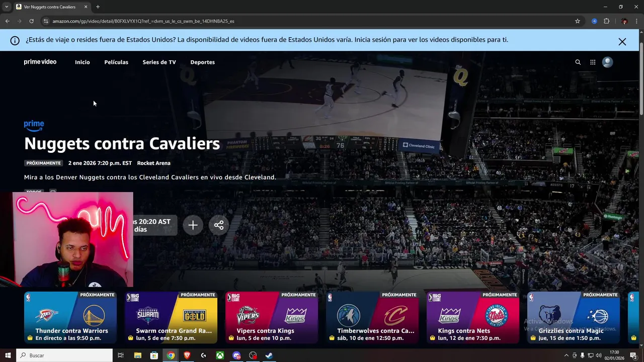Add Nuggets contra Cavaliers to watchlist

point(193,225)
